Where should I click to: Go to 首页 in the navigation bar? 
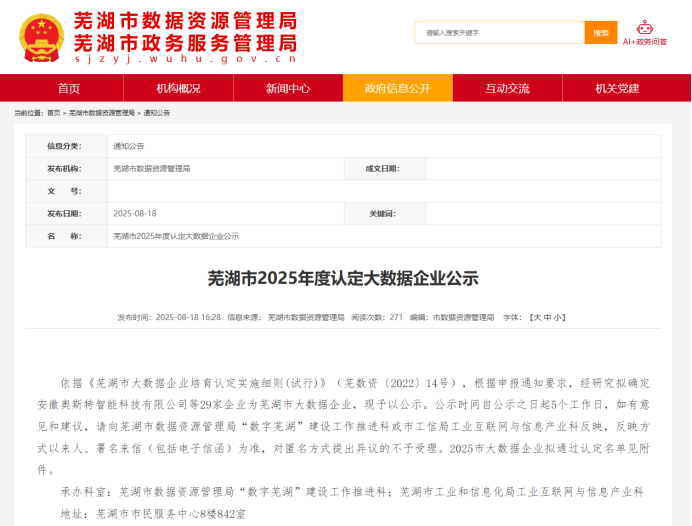click(x=69, y=88)
